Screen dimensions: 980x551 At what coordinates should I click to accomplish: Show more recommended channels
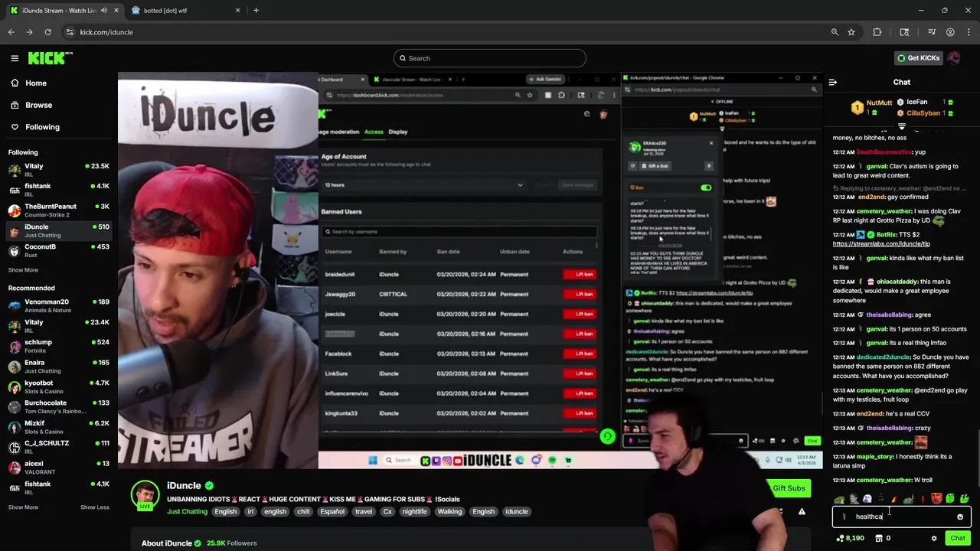tap(23, 507)
